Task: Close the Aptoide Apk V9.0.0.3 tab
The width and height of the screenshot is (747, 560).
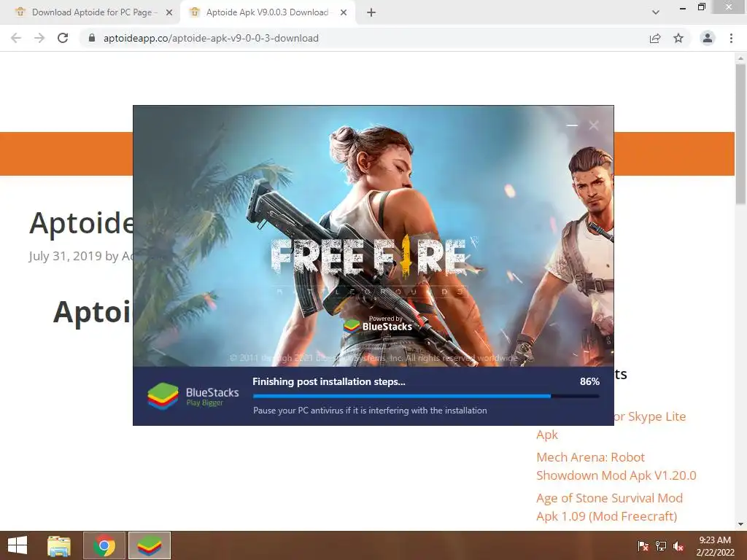Action: (x=344, y=12)
